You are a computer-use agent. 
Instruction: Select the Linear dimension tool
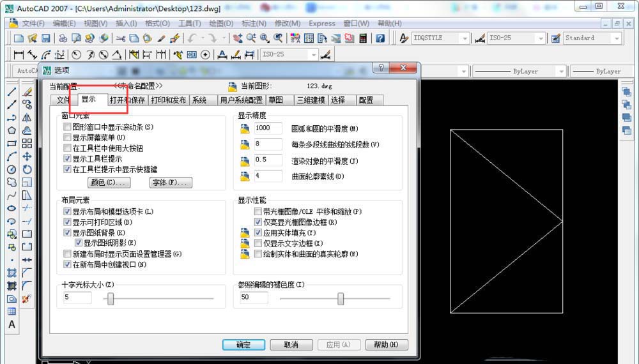click(19, 54)
